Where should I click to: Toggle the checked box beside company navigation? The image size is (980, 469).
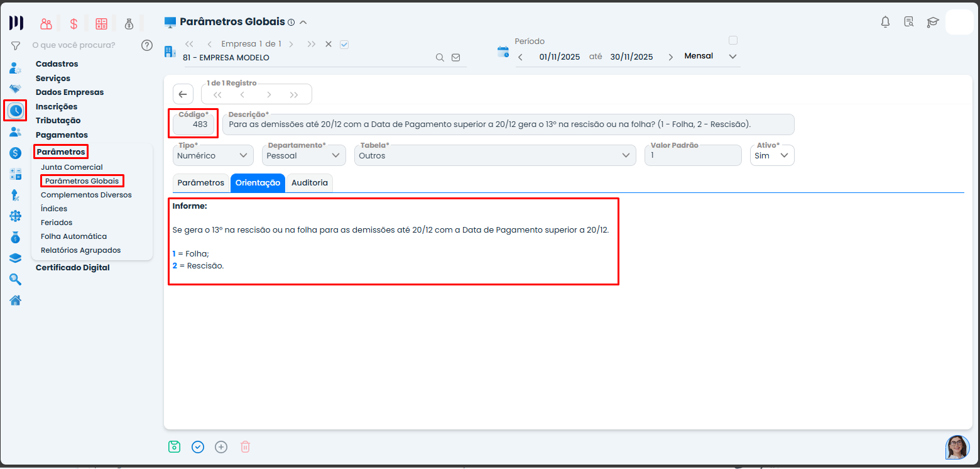click(x=344, y=44)
